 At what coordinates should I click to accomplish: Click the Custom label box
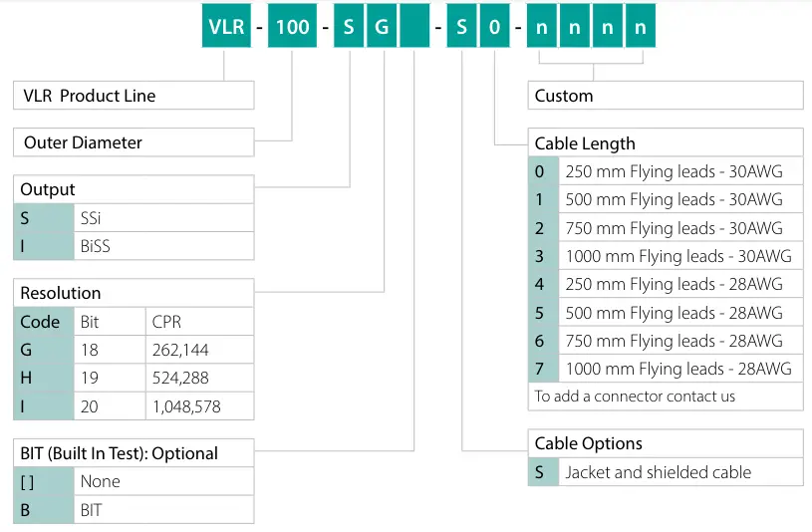coord(665,96)
